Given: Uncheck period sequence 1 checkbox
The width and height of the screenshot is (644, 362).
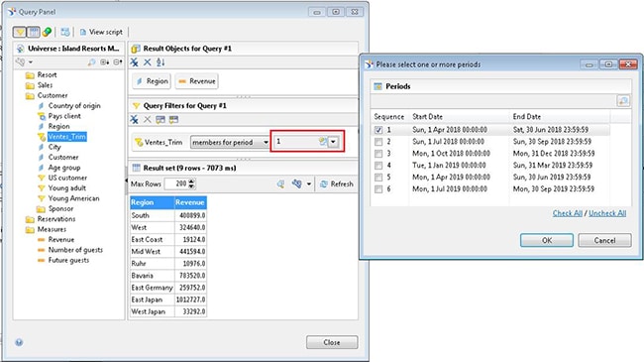Looking at the screenshot, I should click(378, 130).
